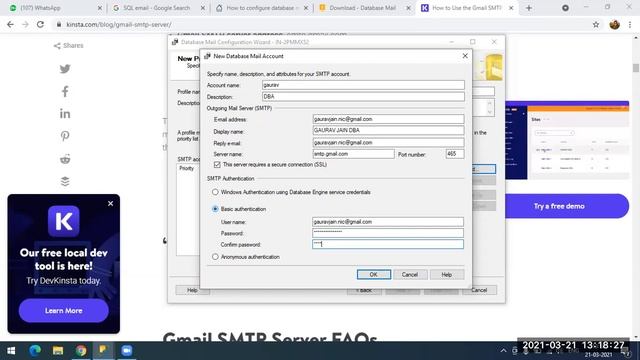The image size is (640, 360).
Task: Open the yellow SSMS taskbar icon
Action: click(103, 351)
